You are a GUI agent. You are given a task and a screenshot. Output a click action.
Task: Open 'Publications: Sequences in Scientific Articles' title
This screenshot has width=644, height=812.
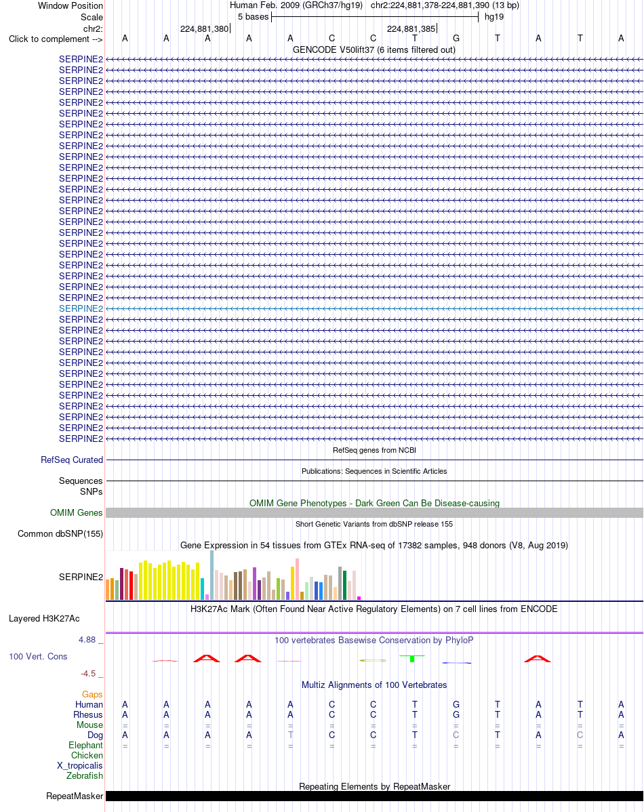pos(374,471)
